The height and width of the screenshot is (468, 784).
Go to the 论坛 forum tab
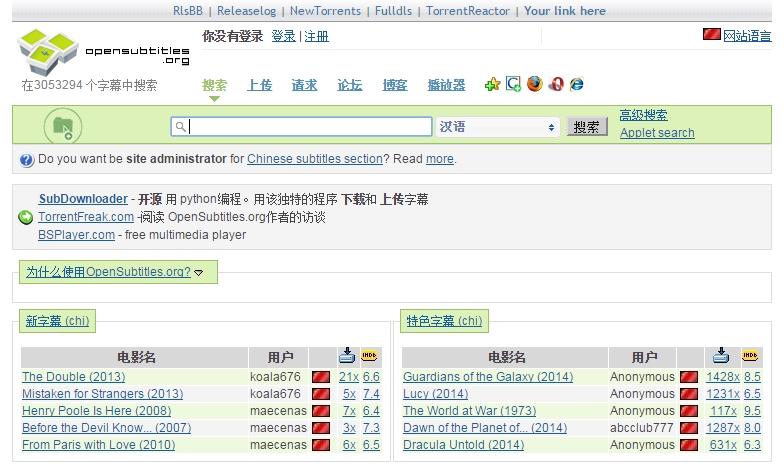point(350,85)
